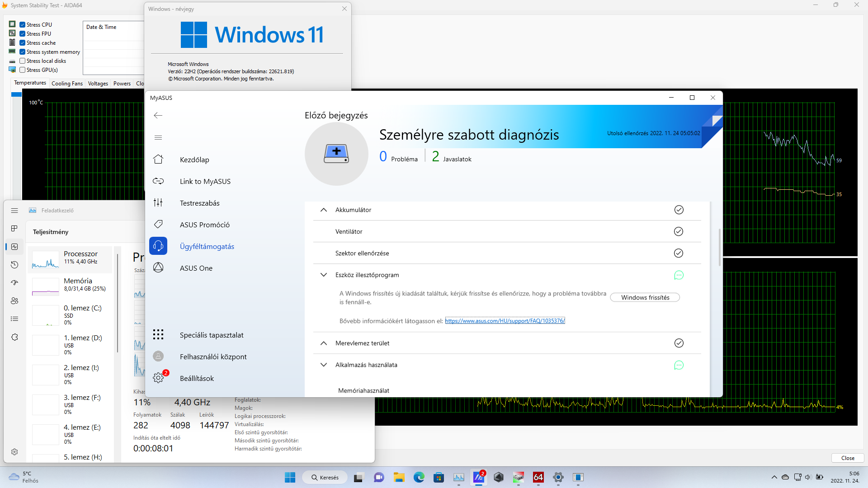This screenshot has width=868, height=488.
Task: Open Windows Start button
Action: [x=290, y=477]
